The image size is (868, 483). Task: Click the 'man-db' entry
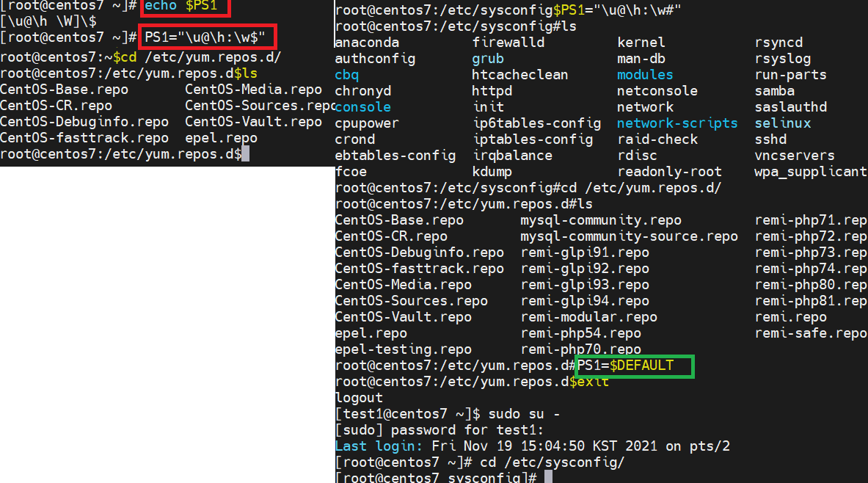[x=641, y=58]
